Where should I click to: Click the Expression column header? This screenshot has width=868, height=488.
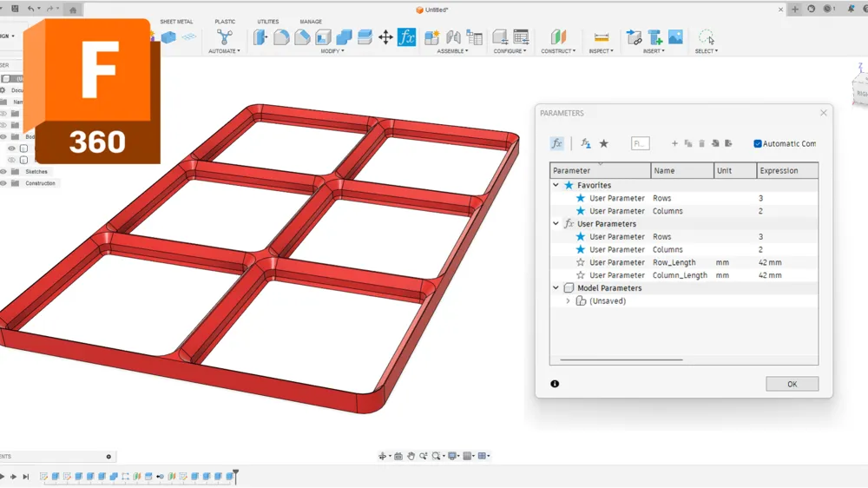coord(787,170)
